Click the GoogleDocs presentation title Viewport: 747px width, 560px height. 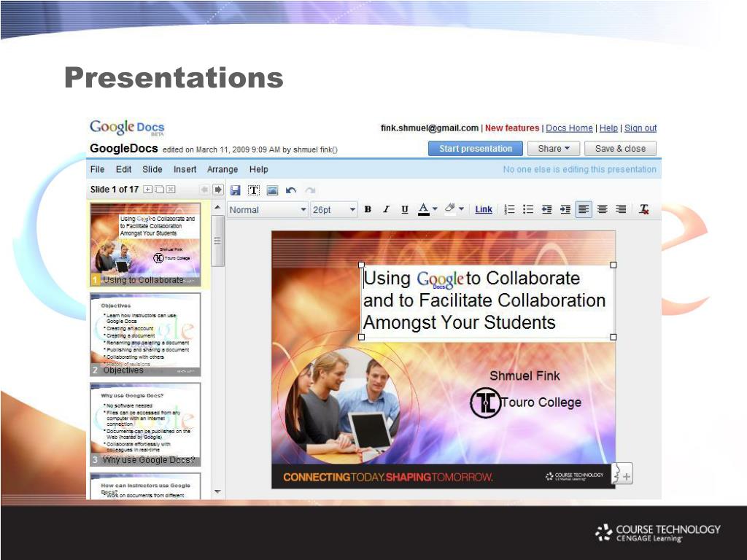click(x=124, y=149)
